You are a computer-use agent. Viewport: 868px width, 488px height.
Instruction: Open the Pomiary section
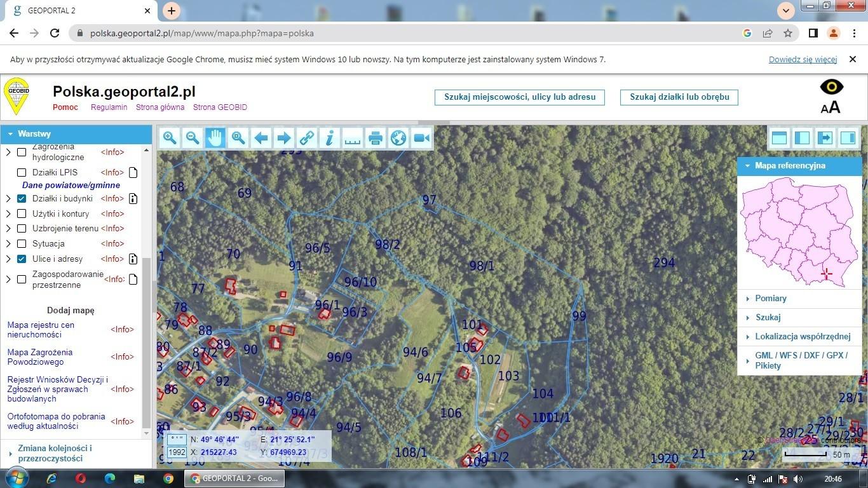point(799,298)
